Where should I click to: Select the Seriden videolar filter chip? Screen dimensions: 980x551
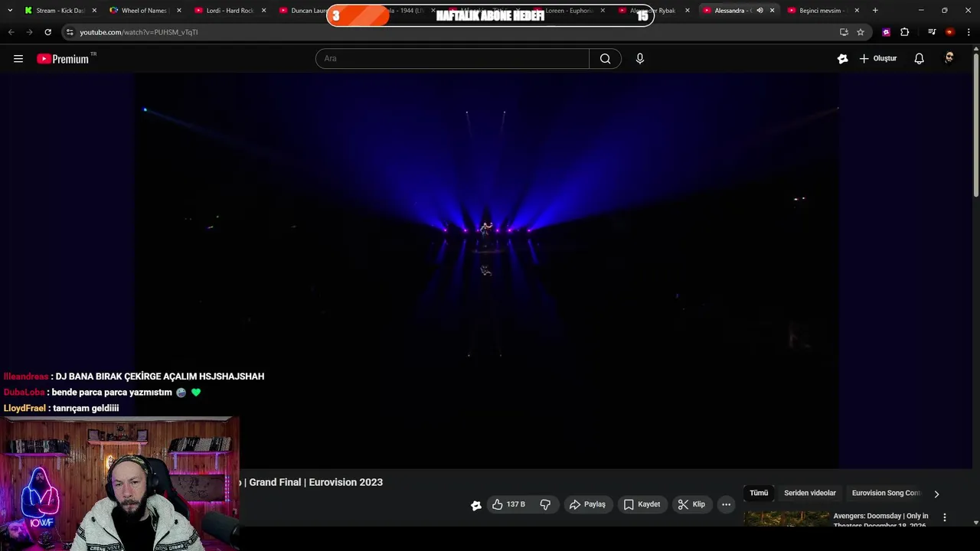pos(810,494)
